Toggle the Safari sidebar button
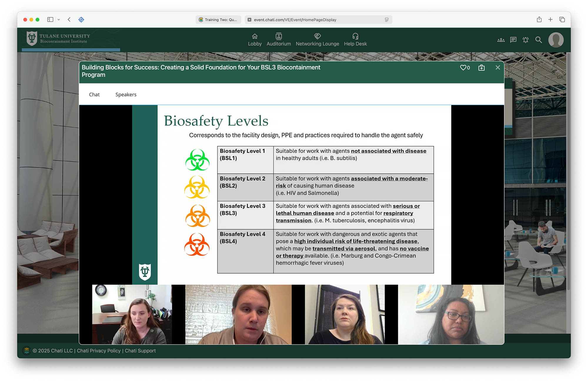 (x=50, y=20)
